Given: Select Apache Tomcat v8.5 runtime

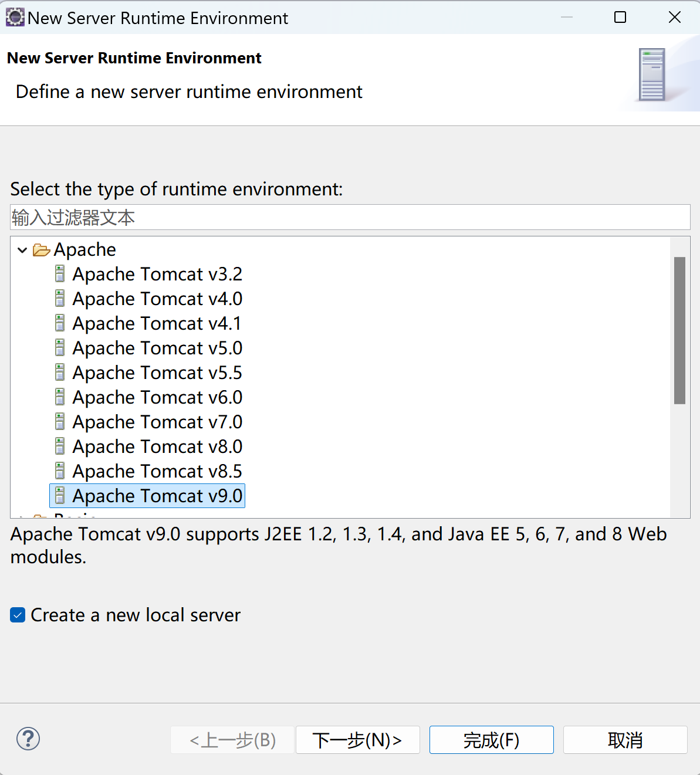Looking at the screenshot, I should click(157, 471).
